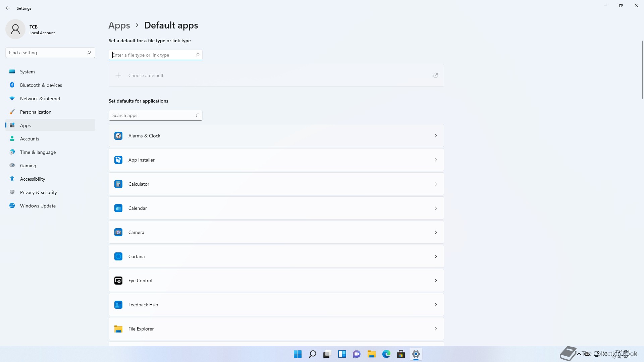This screenshot has height=362, width=644.
Task: Open Bluetooth & devices in the sidebar
Action: (50, 85)
